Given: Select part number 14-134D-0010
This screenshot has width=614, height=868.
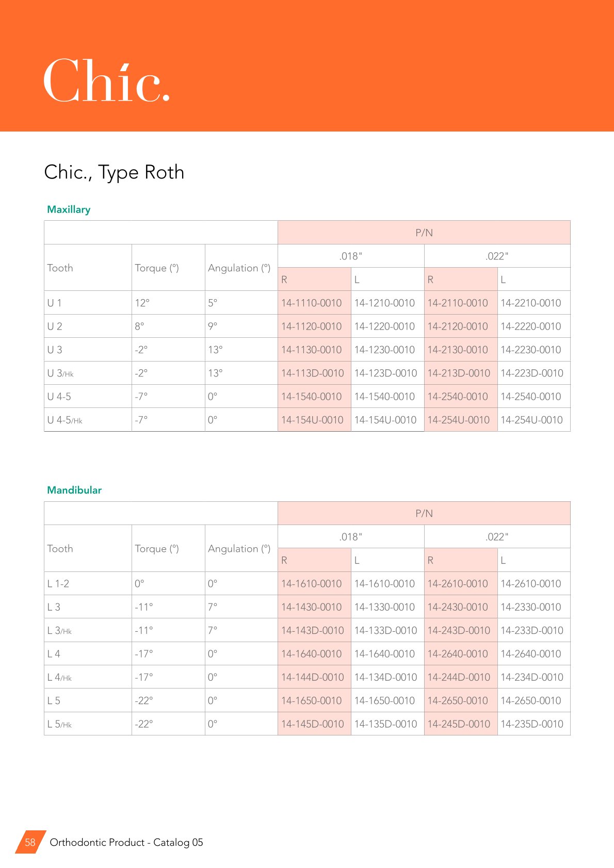Looking at the screenshot, I should pos(385,677).
